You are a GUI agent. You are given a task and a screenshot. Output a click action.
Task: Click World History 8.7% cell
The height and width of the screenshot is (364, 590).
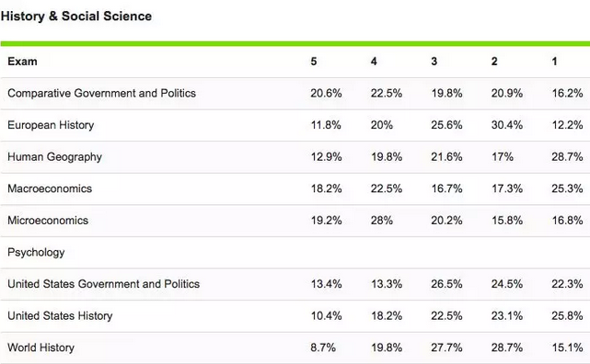[x=323, y=347]
